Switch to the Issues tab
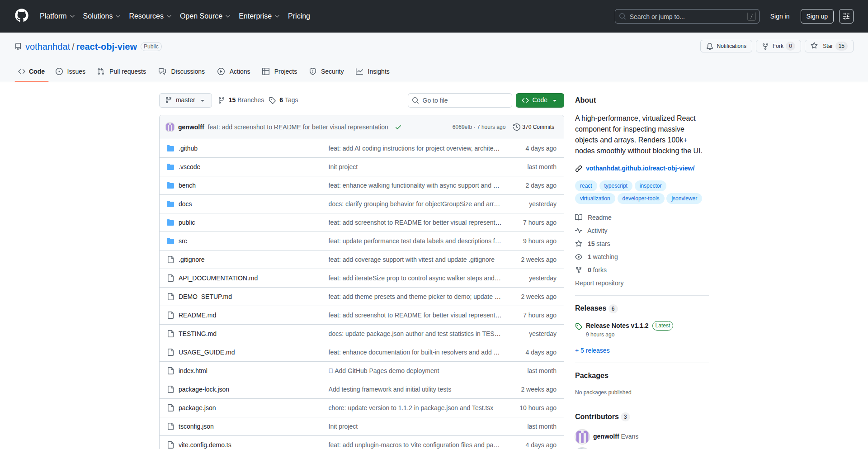 coord(71,71)
